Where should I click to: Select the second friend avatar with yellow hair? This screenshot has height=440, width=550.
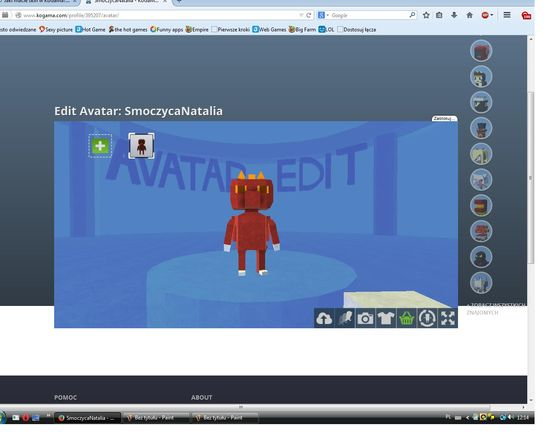pos(481,76)
